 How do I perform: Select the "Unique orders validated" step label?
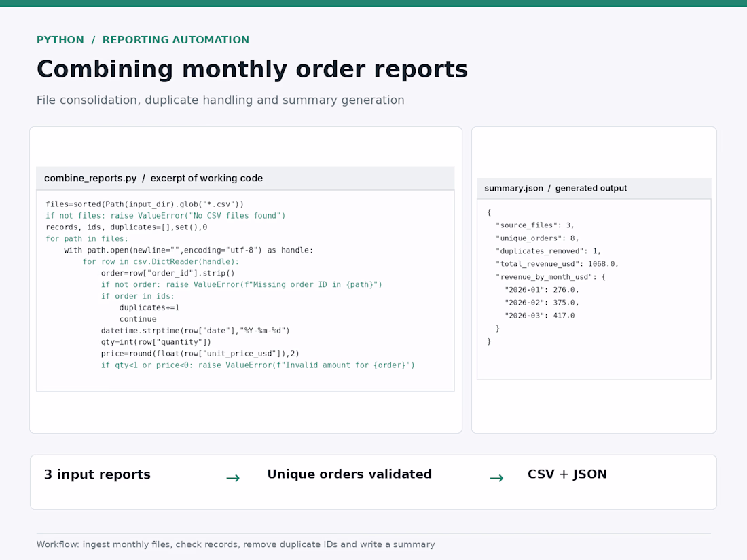(350, 474)
